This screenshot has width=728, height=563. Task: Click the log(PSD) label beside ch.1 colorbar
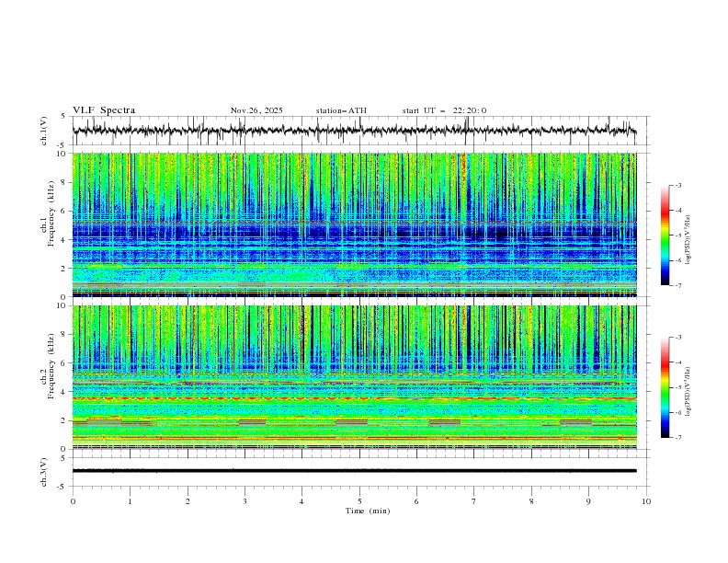point(688,240)
